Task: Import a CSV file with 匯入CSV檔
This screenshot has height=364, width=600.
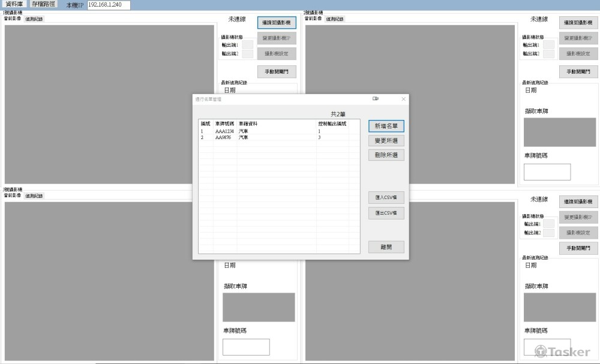Action: pos(386,198)
